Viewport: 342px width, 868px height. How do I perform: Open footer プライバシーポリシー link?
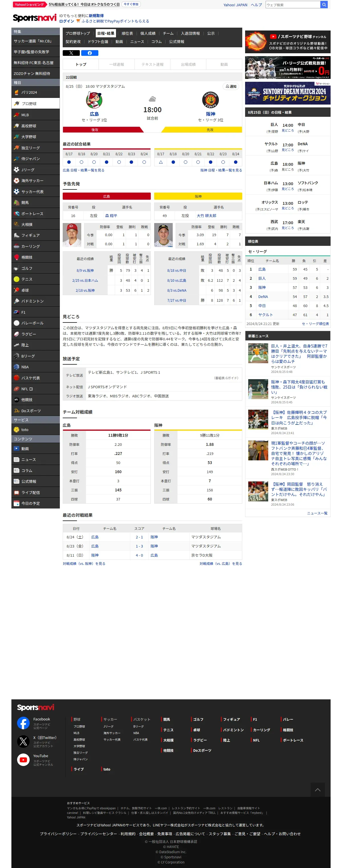click(58, 834)
